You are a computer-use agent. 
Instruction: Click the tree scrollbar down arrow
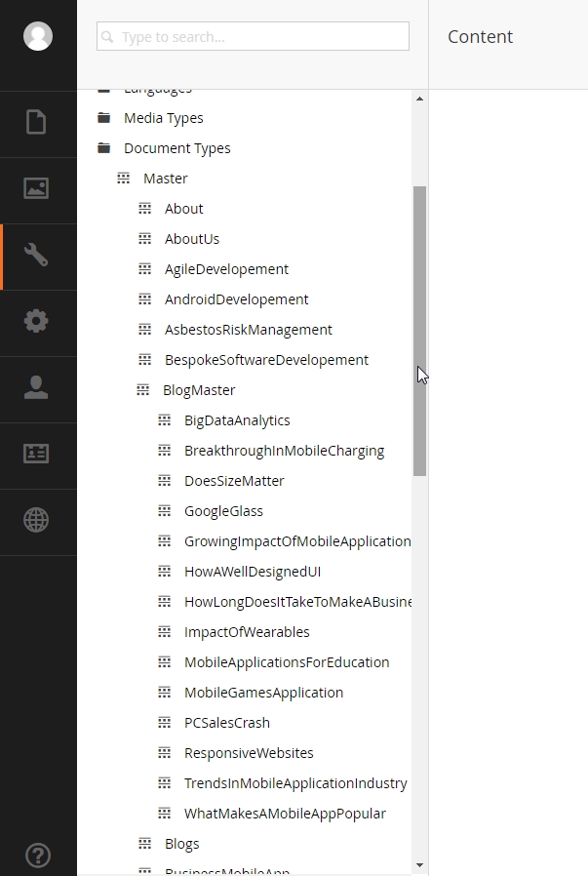click(x=420, y=864)
